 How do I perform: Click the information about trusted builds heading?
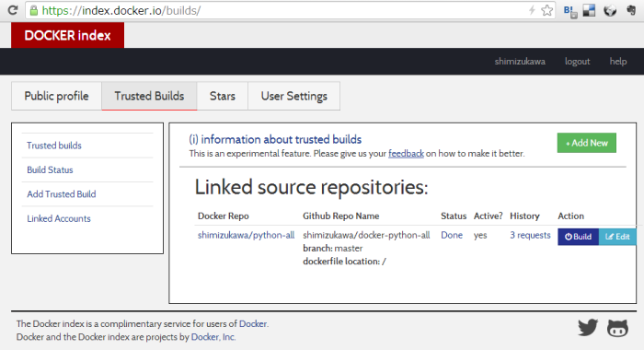275,139
